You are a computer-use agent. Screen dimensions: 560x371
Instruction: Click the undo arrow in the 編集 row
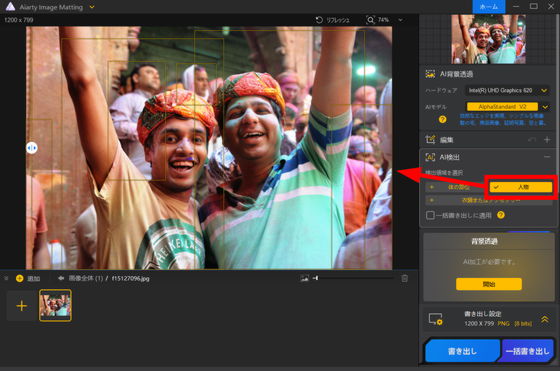click(532, 140)
